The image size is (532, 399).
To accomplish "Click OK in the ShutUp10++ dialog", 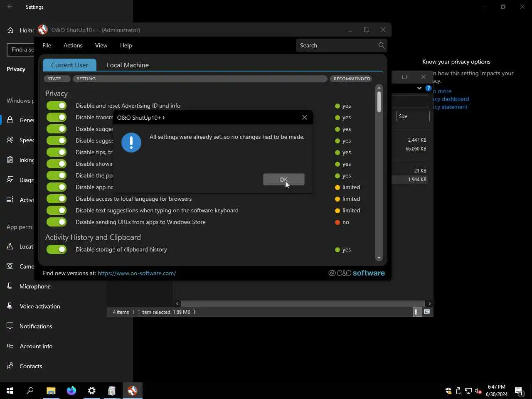I will pyautogui.click(x=283, y=180).
